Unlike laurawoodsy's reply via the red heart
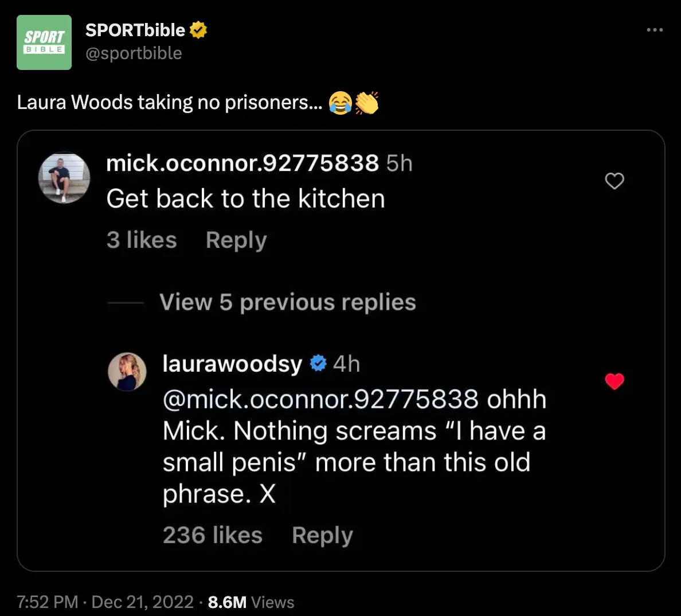The width and height of the screenshot is (681, 616). pyautogui.click(x=615, y=381)
